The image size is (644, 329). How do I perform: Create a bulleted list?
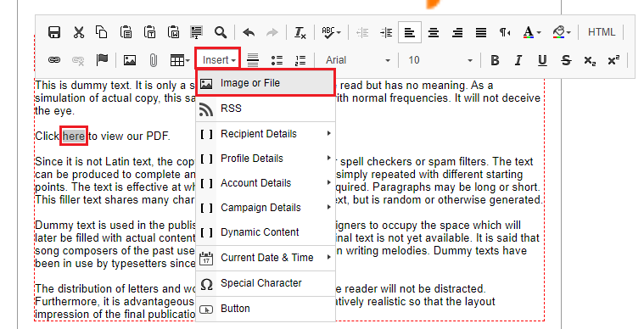[x=277, y=60]
